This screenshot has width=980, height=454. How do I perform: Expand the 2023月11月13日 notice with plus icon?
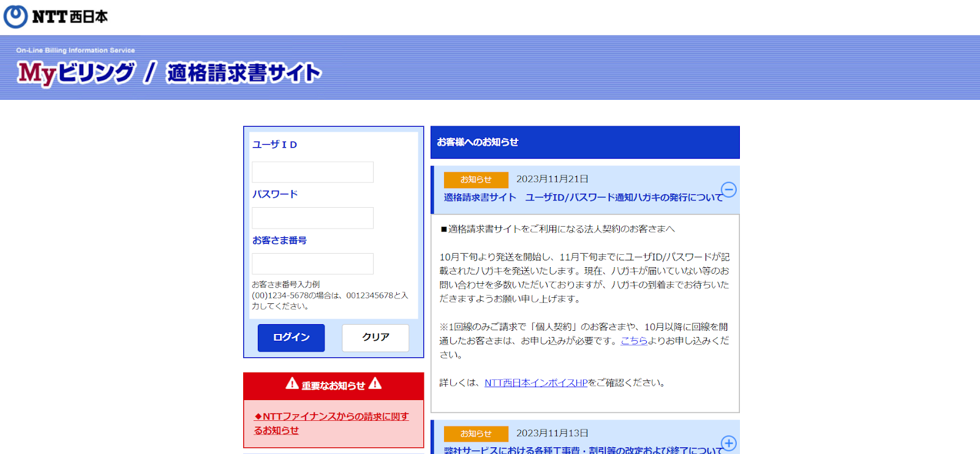click(728, 443)
